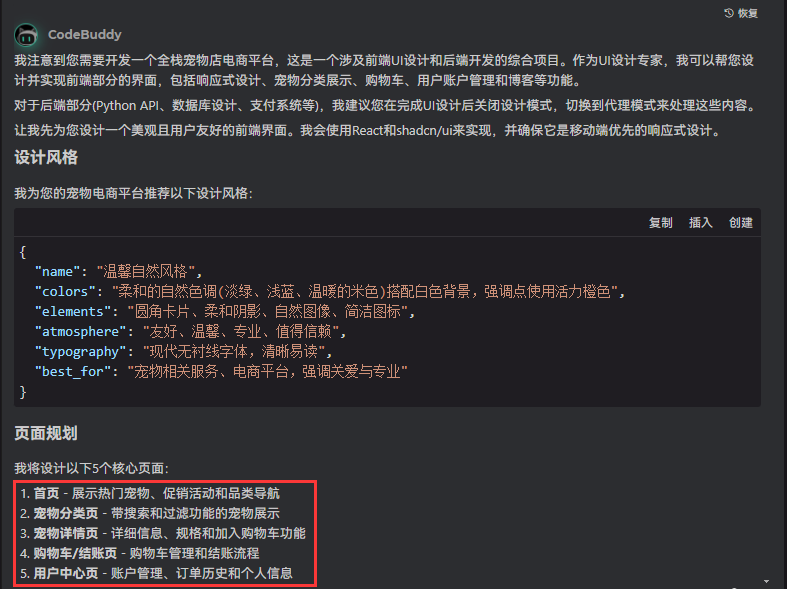Click the "best_for" key in the code block
This screenshot has width=787, height=589.
point(73,372)
